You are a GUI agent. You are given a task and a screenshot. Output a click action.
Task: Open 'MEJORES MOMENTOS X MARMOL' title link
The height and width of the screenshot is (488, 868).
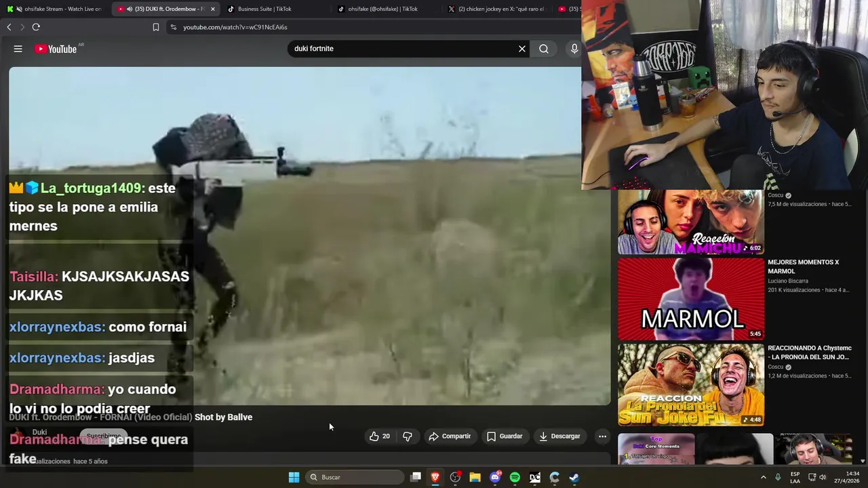803,266
